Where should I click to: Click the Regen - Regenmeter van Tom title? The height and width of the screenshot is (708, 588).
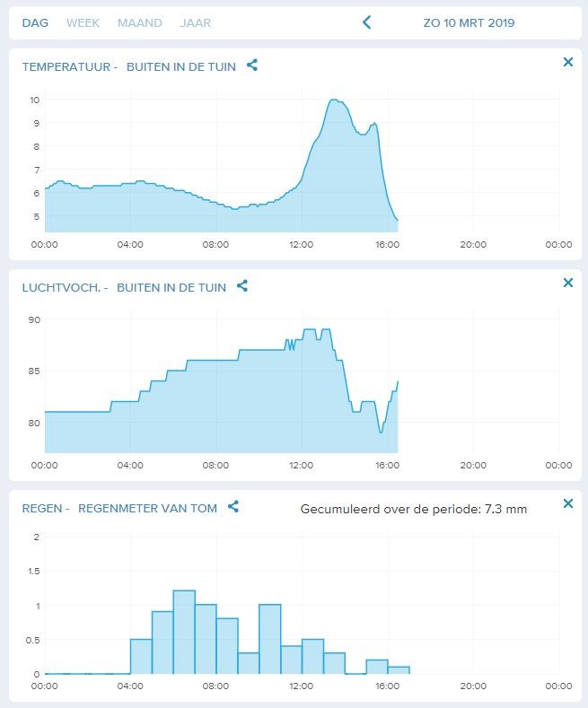click(x=119, y=509)
